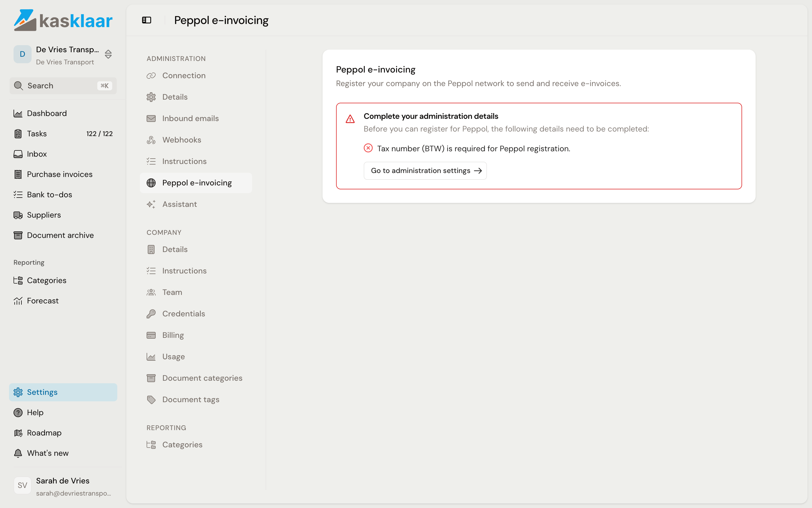Image resolution: width=812 pixels, height=508 pixels.
Task: Open Purchase invoices
Action: point(63,174)
